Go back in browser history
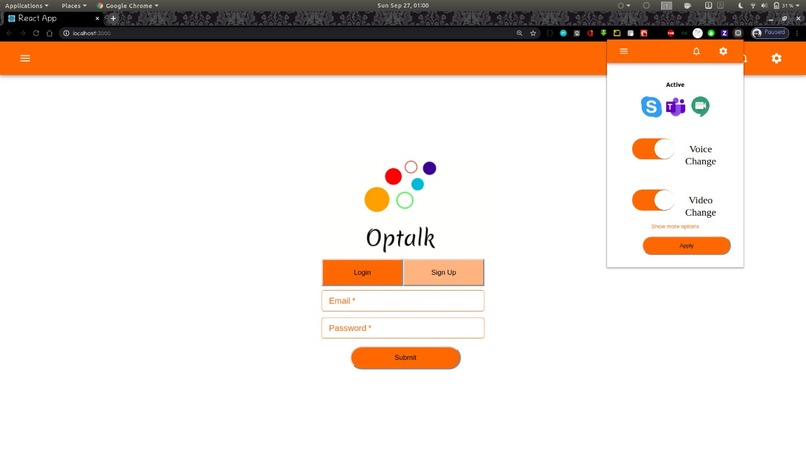Screen dimensions: 806x453 pos(9,33)
